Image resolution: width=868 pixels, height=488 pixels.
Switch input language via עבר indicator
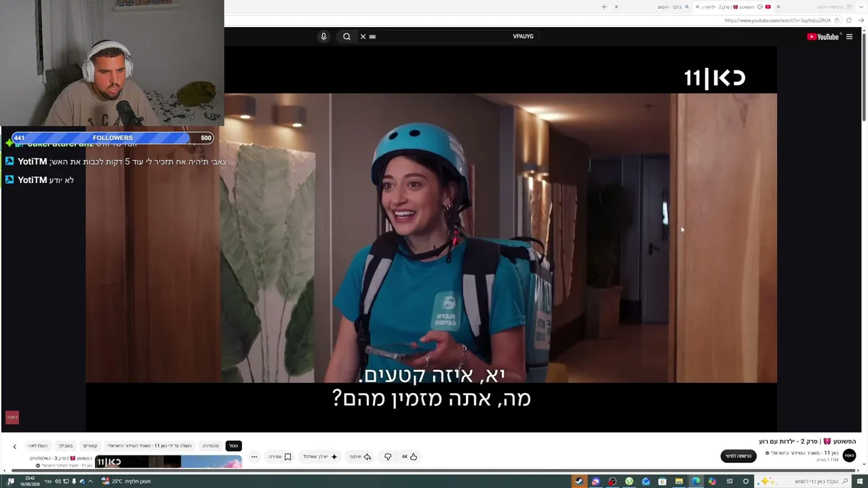pyautogui.click(x=47, y=481)
